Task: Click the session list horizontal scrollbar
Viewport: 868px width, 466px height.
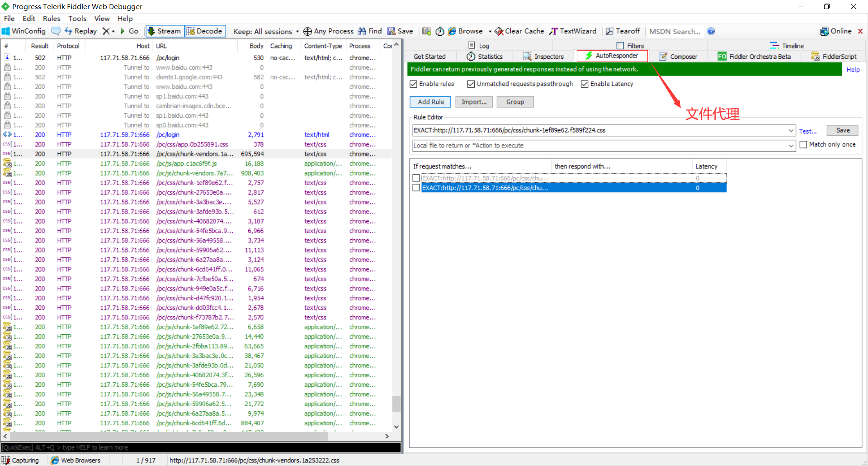Action: 169,436
